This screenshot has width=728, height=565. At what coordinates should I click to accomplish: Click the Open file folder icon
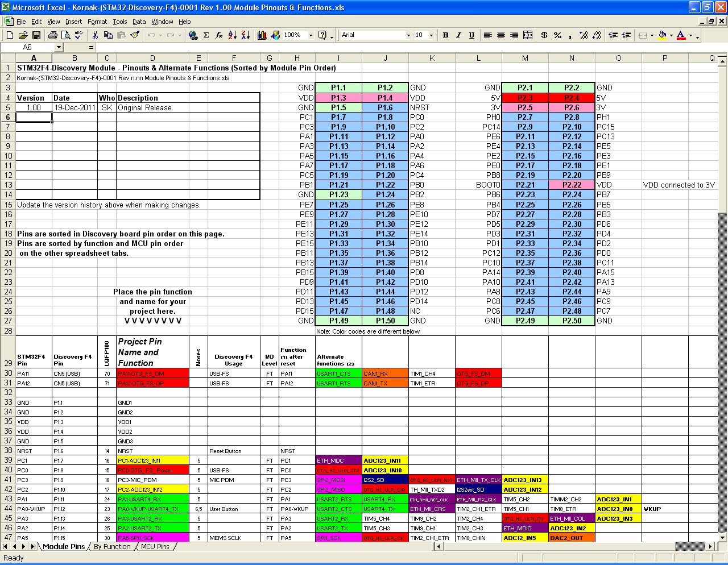(23, 35)
